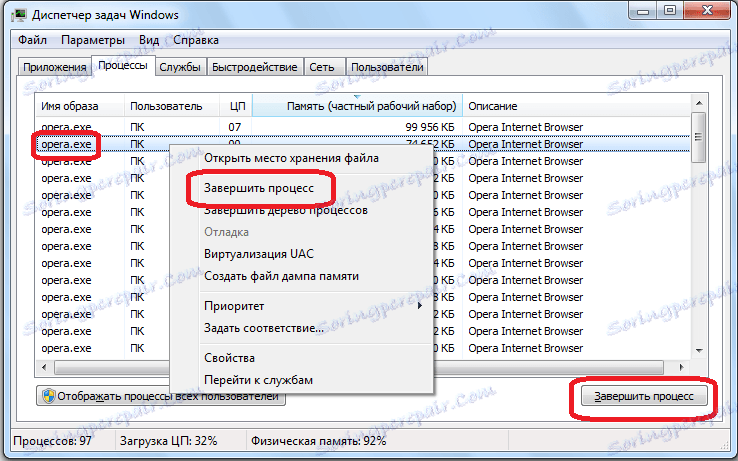Viewport: 738px width, 461px height.
Task: Minimize the Task Manager window
Action: point(643,11)
